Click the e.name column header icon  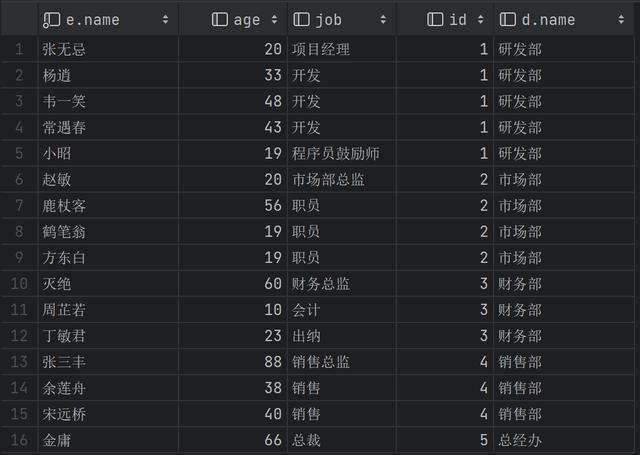click(51, 20)
